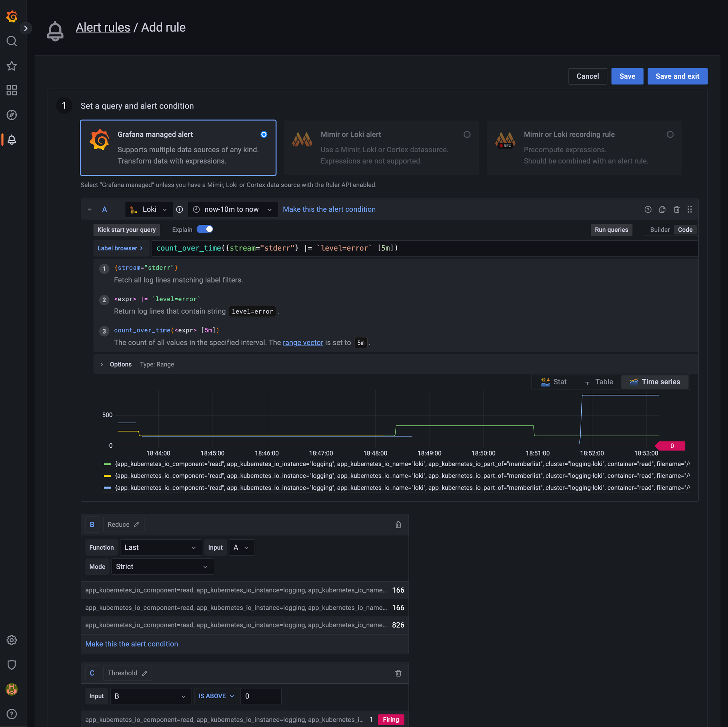Viewport: 728px width, 727px height.
Task: Open query A help icon
Action: point(648,209)
